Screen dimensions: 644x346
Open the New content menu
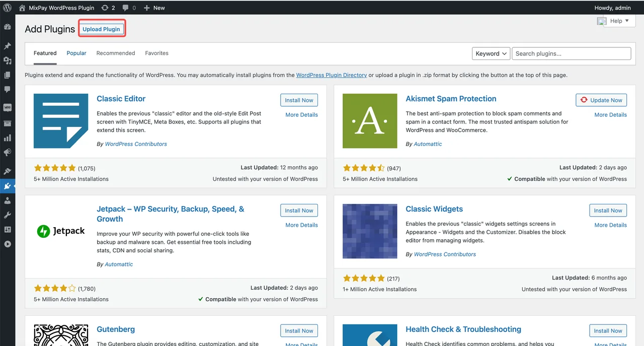[x=154, y=8]
